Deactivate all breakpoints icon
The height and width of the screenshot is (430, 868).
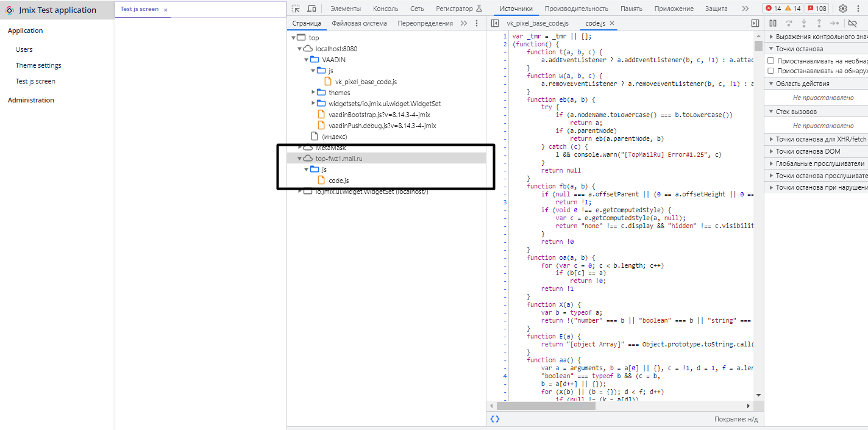pos(853,23)
